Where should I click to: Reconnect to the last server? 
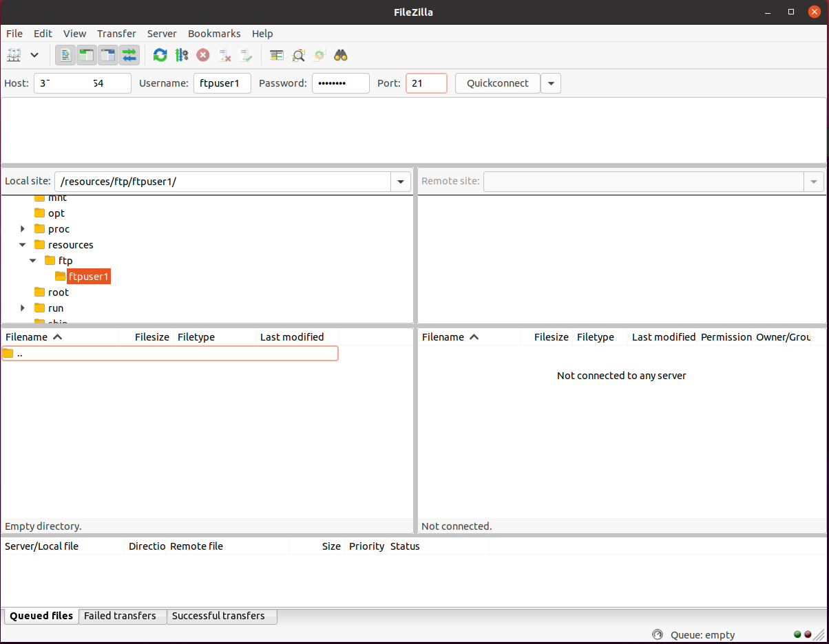pyautogui.click(x=246, y=55)
